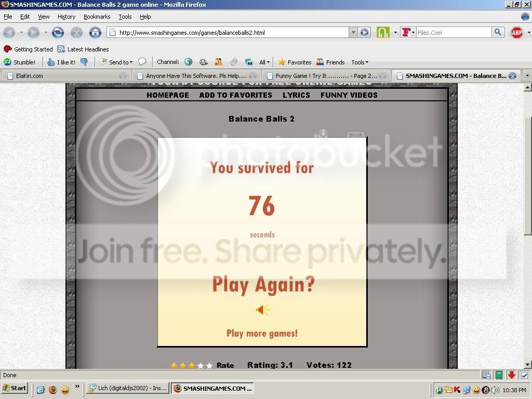Click ADD TO FAVORITES link

coord(235,95)
